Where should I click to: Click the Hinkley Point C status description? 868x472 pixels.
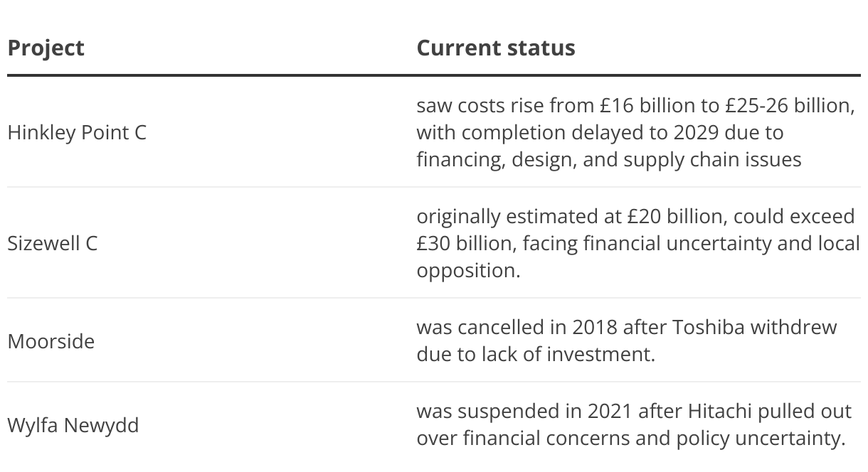pos(635,132)
